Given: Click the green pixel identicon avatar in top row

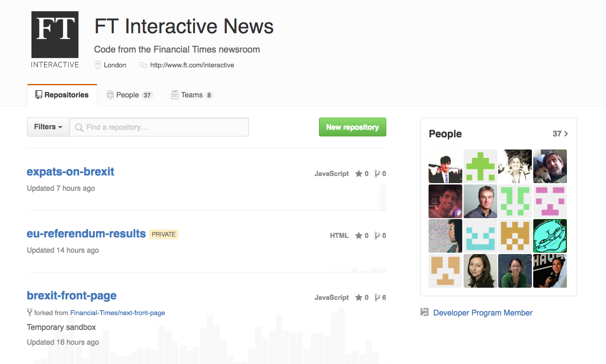Looking at the screenshot, I should click(480, 166).
